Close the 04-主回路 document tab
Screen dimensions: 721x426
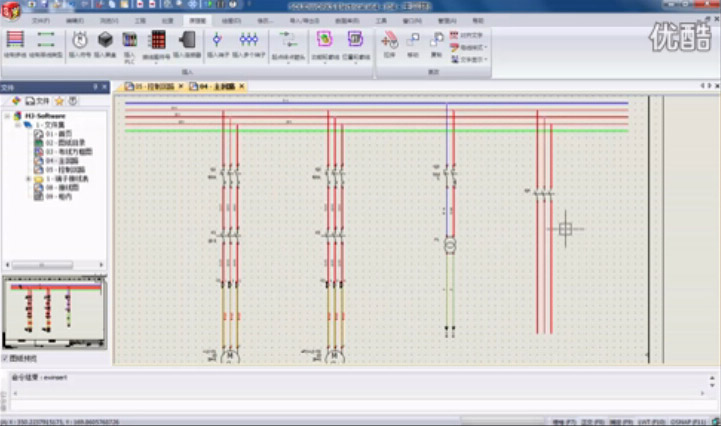[242, 86]
